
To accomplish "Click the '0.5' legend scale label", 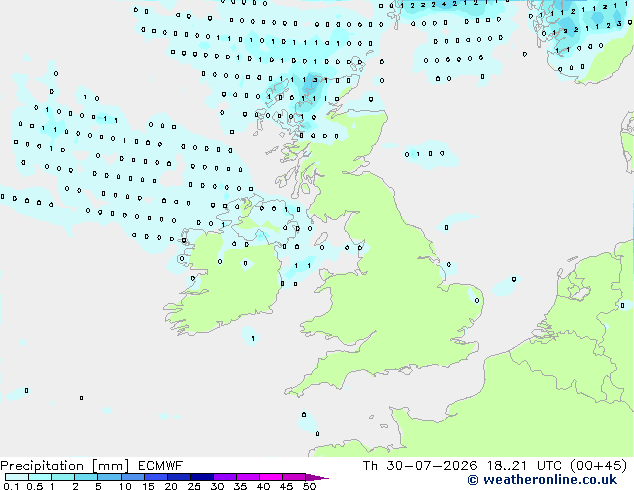I will click(x=34, y=486).
